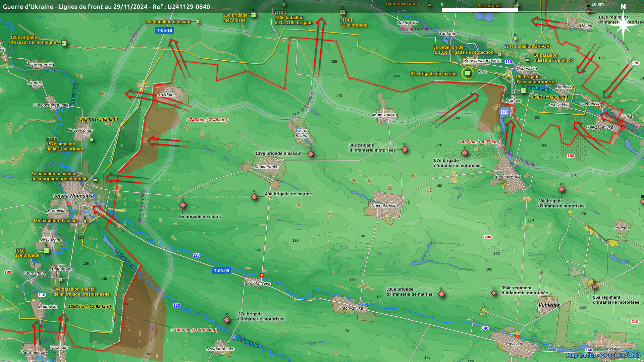Click the 336e brigade d'infanterie de marine marker
Image resolution: width=644 pixels, height=362 pixels.
(x=441, y=294)
